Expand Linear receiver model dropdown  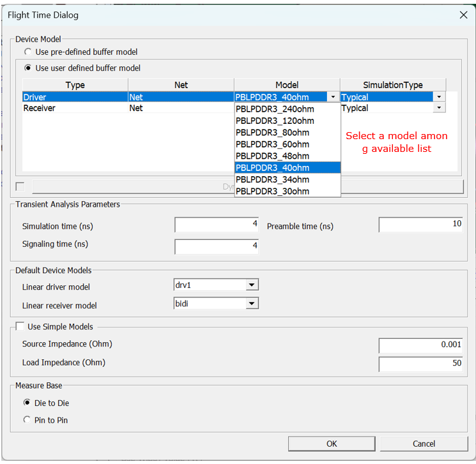click(x=252, y=304)
